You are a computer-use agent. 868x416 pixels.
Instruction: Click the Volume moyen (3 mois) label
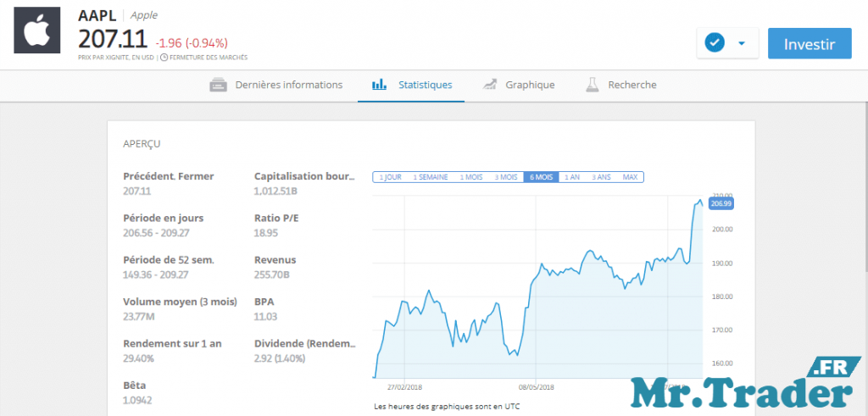[x=180, y=302]
